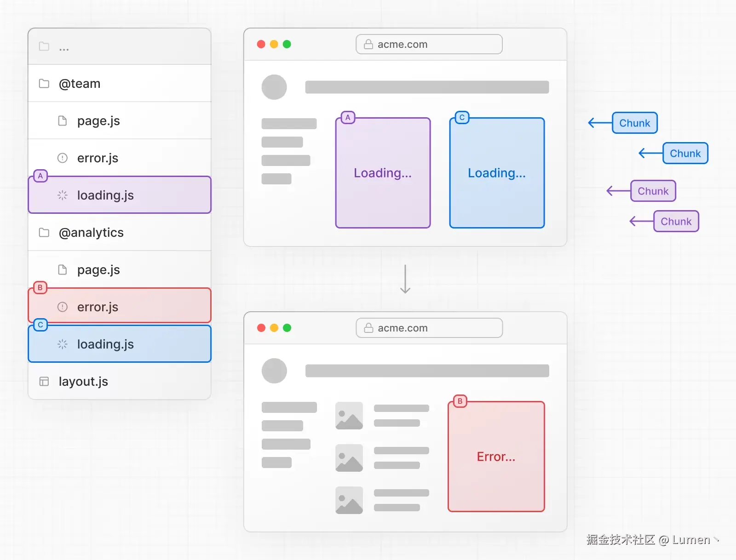Click the file icon of page.js under @analytics
This screenshot has height=560, width=736.
click(x=63, y=270)
